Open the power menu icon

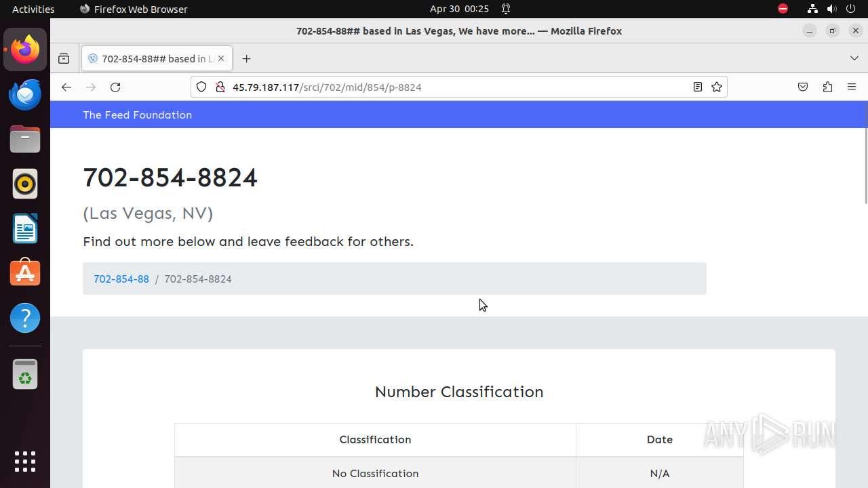click(851, 9)
